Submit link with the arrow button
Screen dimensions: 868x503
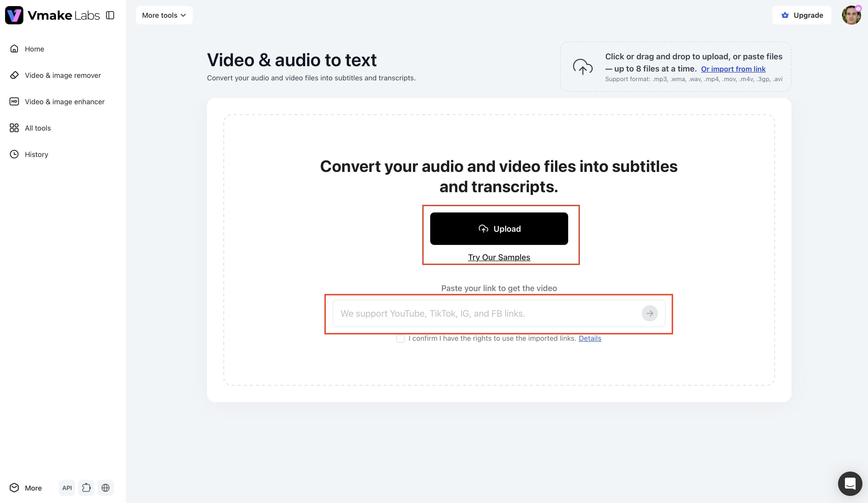tap(650, 313)
